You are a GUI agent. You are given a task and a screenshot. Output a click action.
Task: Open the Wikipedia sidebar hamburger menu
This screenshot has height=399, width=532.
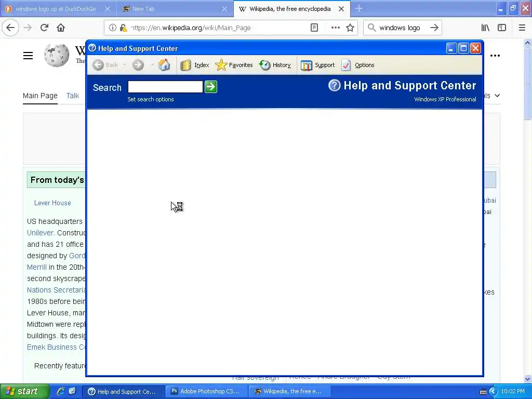coord(28,55)
